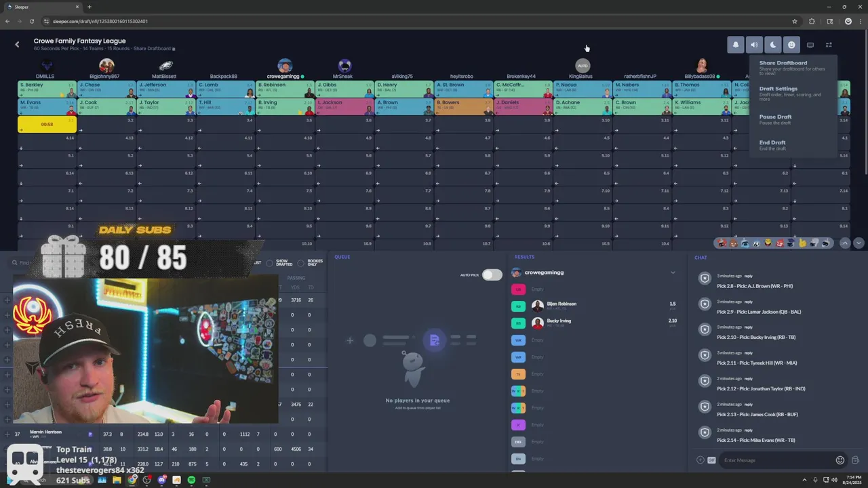Collapse draftboard with the up chevron

845,243
